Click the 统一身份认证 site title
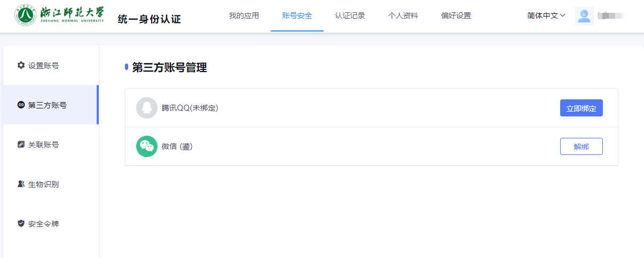 pyautogui.click(x=150, y=20)
